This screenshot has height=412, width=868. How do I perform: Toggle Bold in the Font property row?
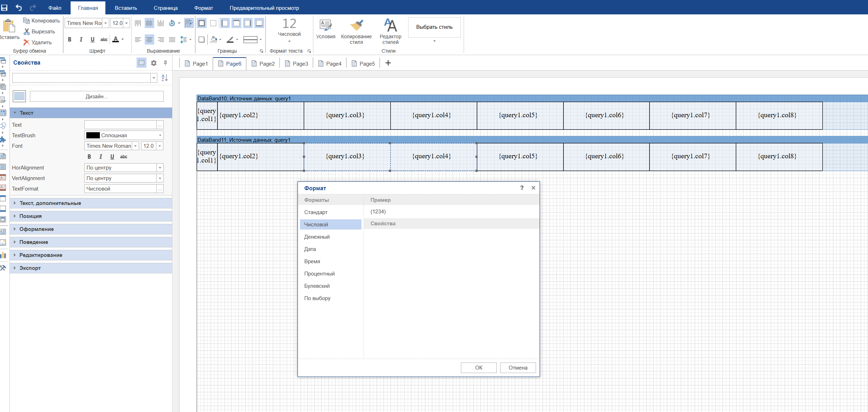(89, 157)
